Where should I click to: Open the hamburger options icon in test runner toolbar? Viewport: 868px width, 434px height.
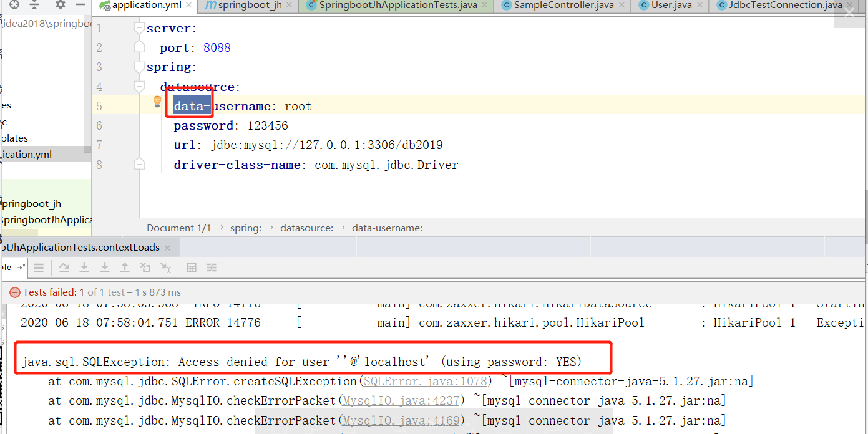(39, 268)
